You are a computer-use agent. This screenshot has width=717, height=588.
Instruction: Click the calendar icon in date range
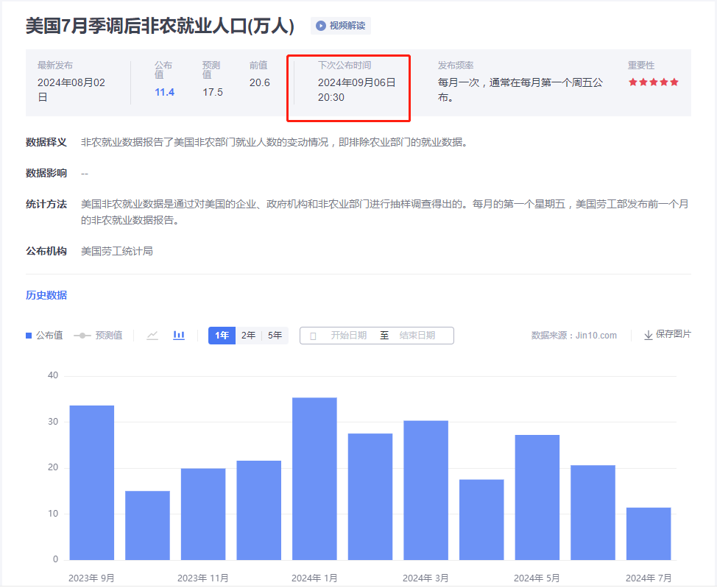click(x=313, y=336)
